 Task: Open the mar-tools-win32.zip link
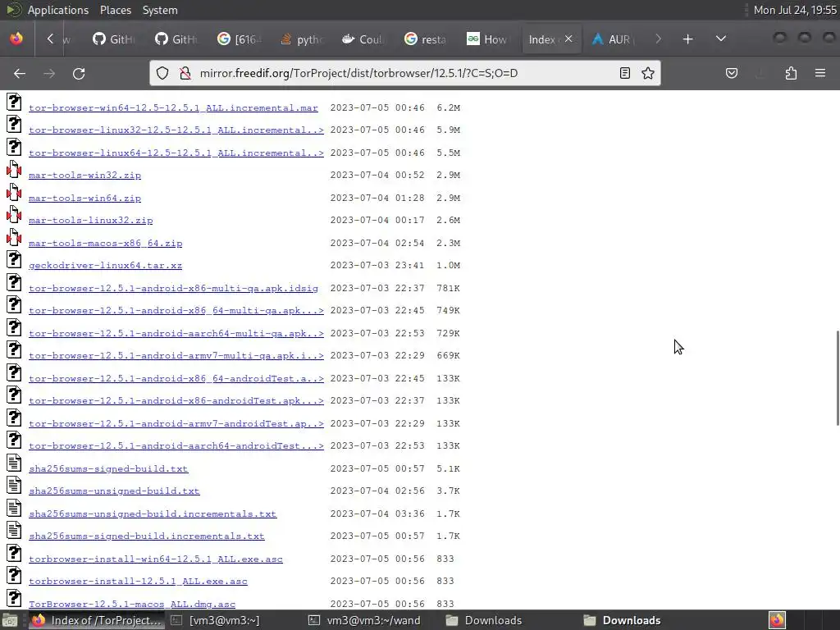click(84, 176)
